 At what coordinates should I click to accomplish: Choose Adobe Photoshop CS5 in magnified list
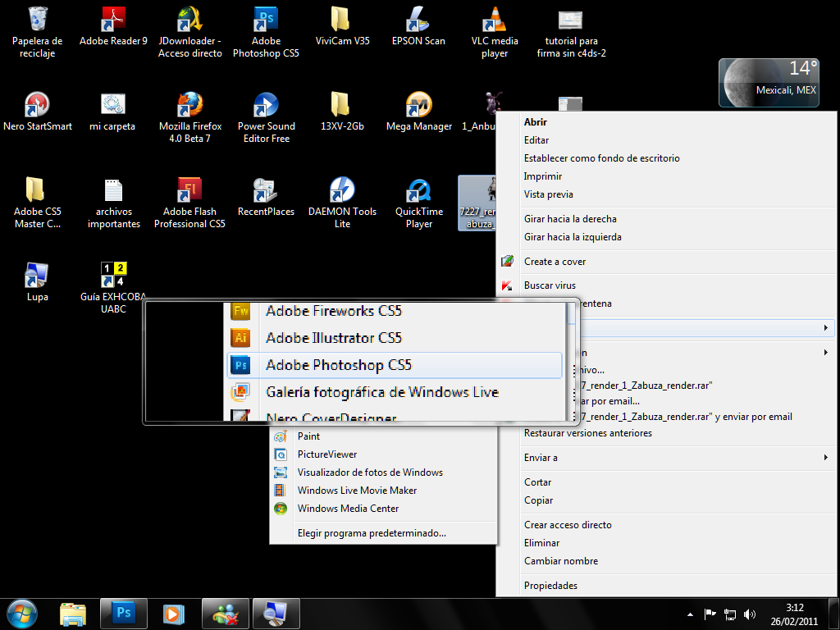395,365
